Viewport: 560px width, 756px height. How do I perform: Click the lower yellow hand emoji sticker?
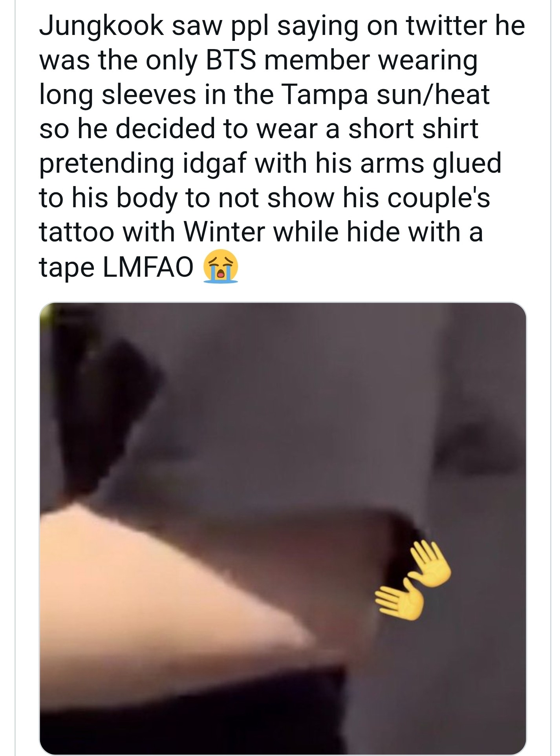tap(399, 600)
